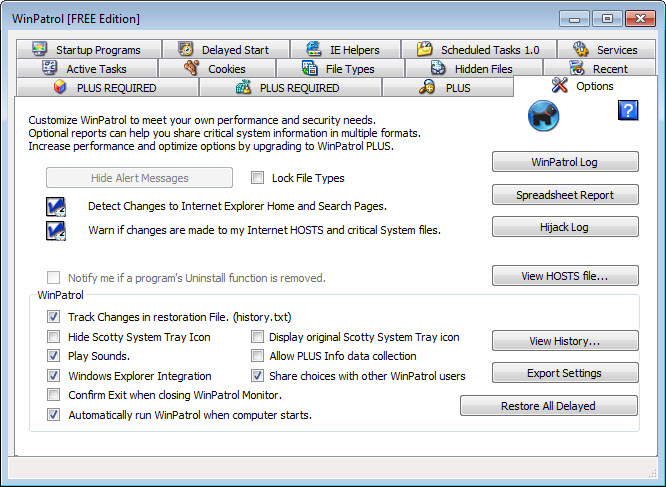The width and height of the screenshot is (666, 487).
Task: Click the Delayed Start tab icon
Action: coord(186,49)
